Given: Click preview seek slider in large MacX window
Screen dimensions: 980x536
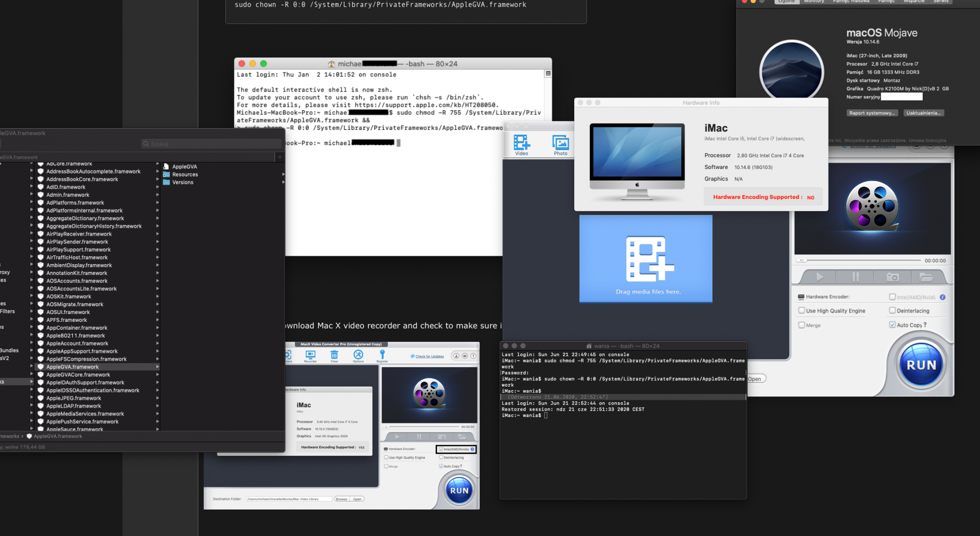Looking at the screenshot, I should point(858,260).
